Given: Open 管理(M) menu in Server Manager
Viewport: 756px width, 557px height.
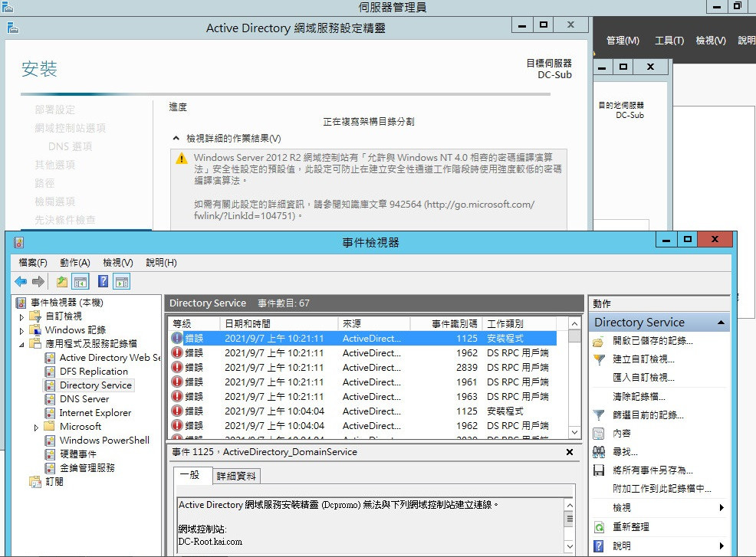Looking at the screenshot, I should [x=623, y=41].
